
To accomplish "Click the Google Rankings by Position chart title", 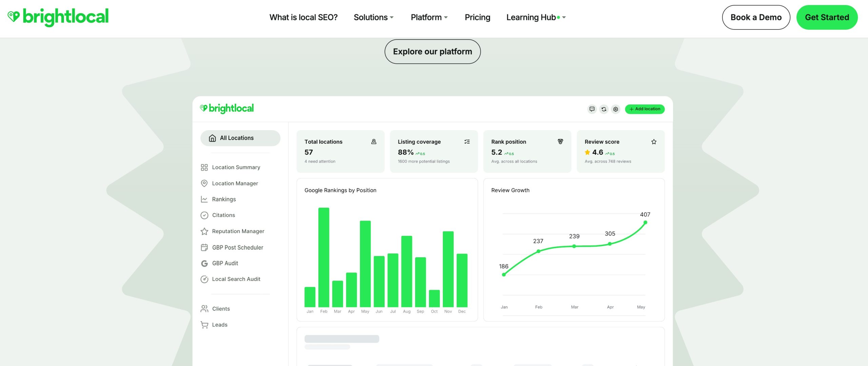I will click(x=340, y=190).
